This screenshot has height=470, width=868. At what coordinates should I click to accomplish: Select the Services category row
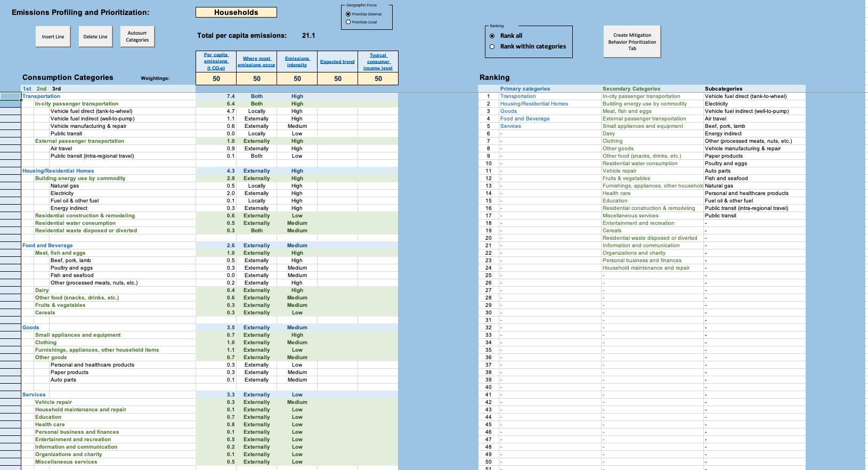[x=209, y=395]
